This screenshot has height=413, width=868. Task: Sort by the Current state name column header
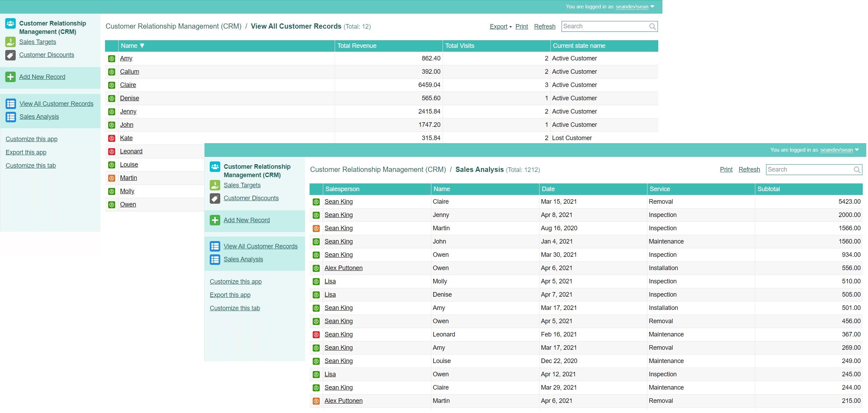(604, 46)
